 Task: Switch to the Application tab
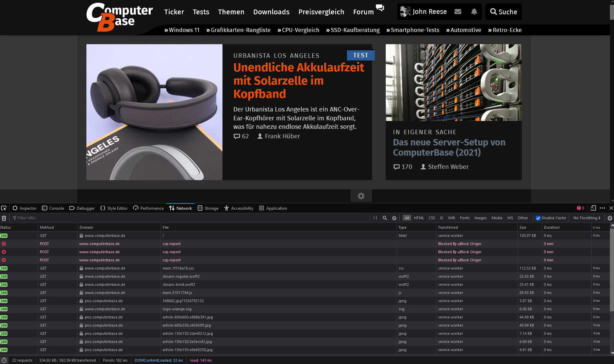tap(273, 208)
